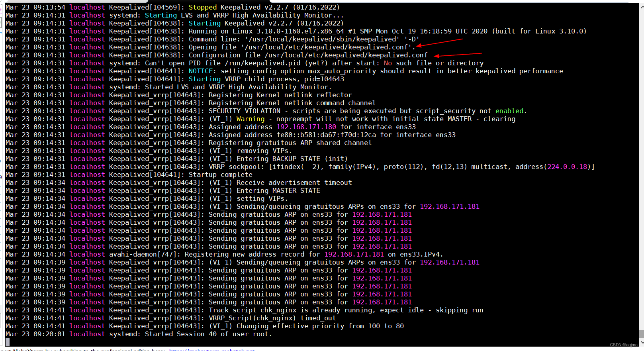Click the multicast address 224.0.0.18
This screenshot has height=351, width=644.
tap(567, 167)
